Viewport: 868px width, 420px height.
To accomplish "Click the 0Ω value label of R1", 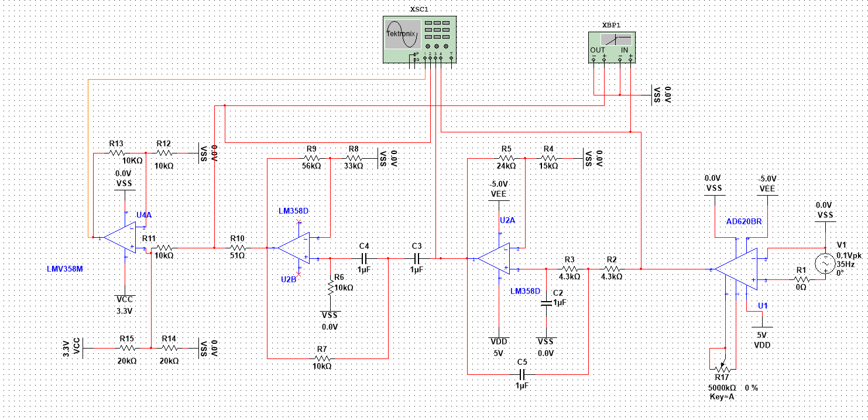I will (x=801, y=288).
